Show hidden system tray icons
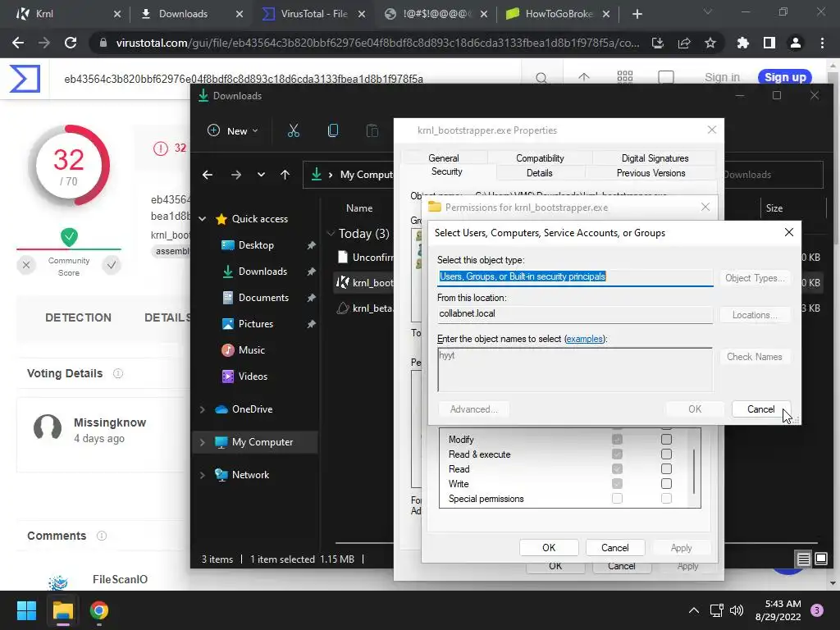The height and width of the screenshot is (630, 840). (x=694, y=610)
